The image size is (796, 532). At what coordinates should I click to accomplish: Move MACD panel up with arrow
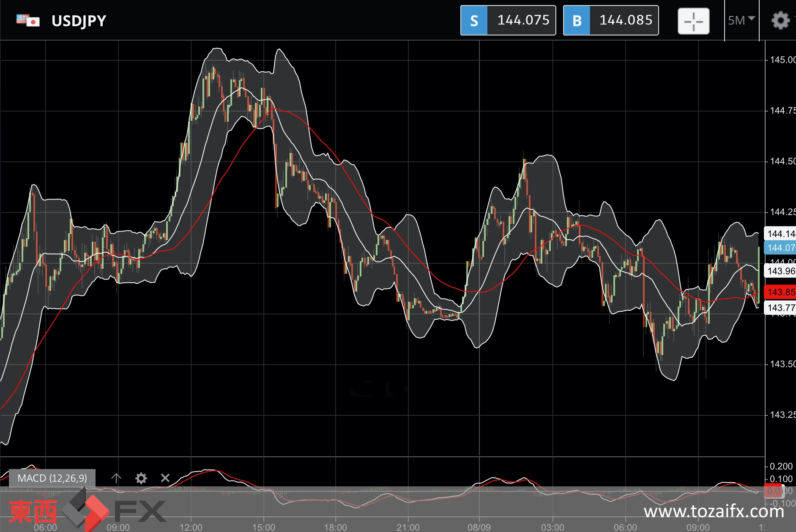116,478
